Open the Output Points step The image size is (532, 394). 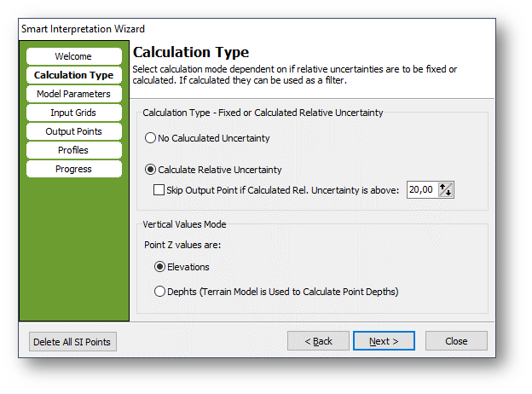tap(74, 131)
